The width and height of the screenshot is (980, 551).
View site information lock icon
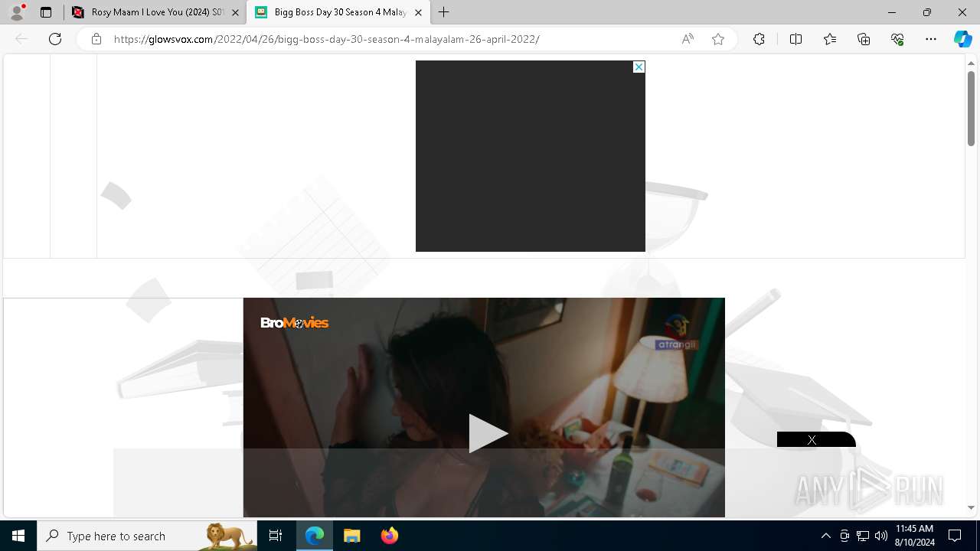pyautogui.click(x=96, y=39)
